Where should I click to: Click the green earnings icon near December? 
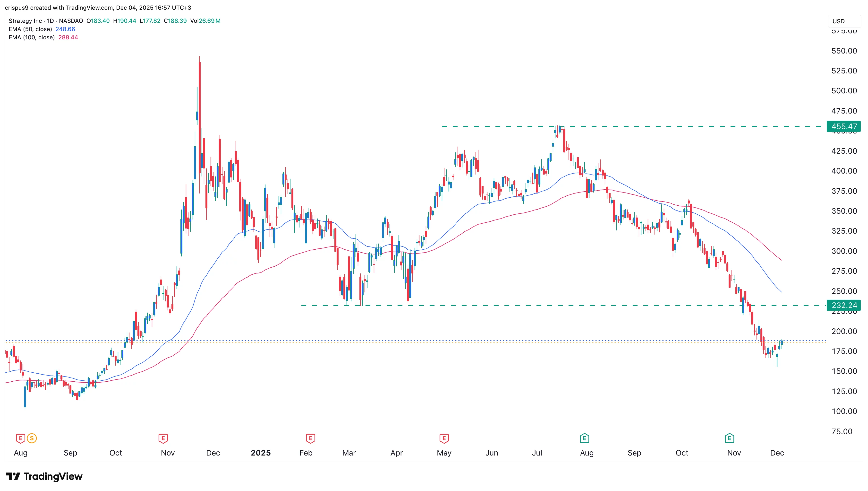pyautogui.click(x=730, y=438)
